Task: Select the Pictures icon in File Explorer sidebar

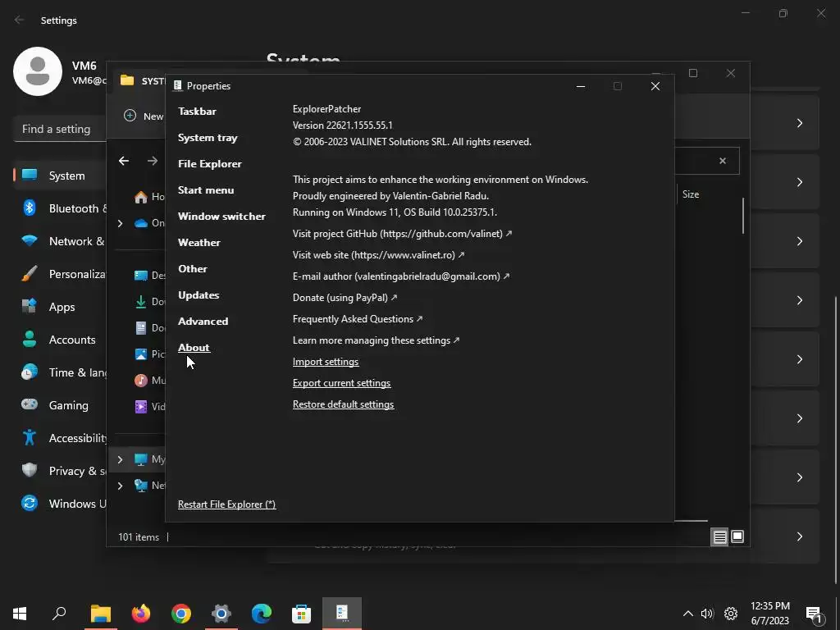Action: tap(141, 354)
